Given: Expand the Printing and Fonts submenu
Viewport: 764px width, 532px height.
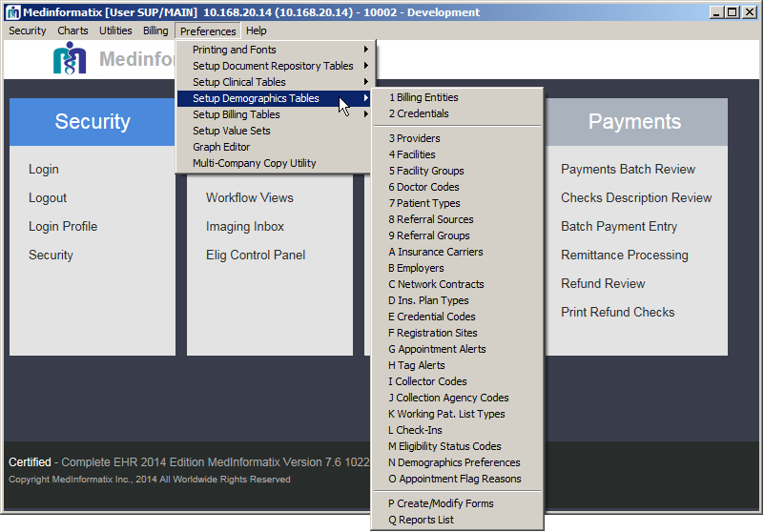Looking at the screenshot, I should [276, 50].
